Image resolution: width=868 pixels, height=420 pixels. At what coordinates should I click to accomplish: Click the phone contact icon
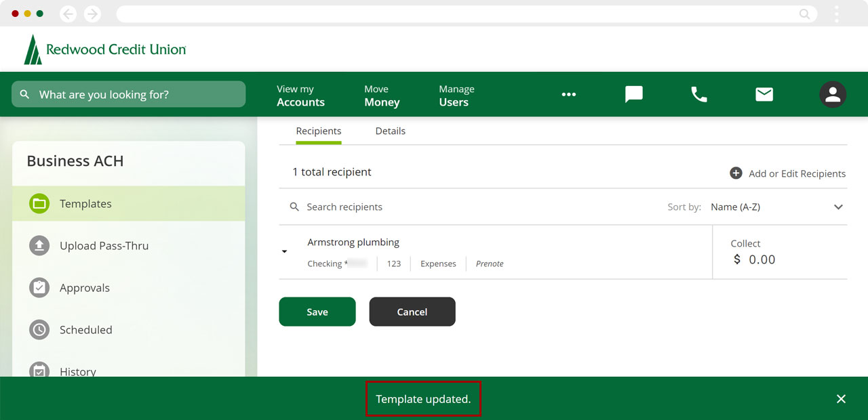click(698, 94)
